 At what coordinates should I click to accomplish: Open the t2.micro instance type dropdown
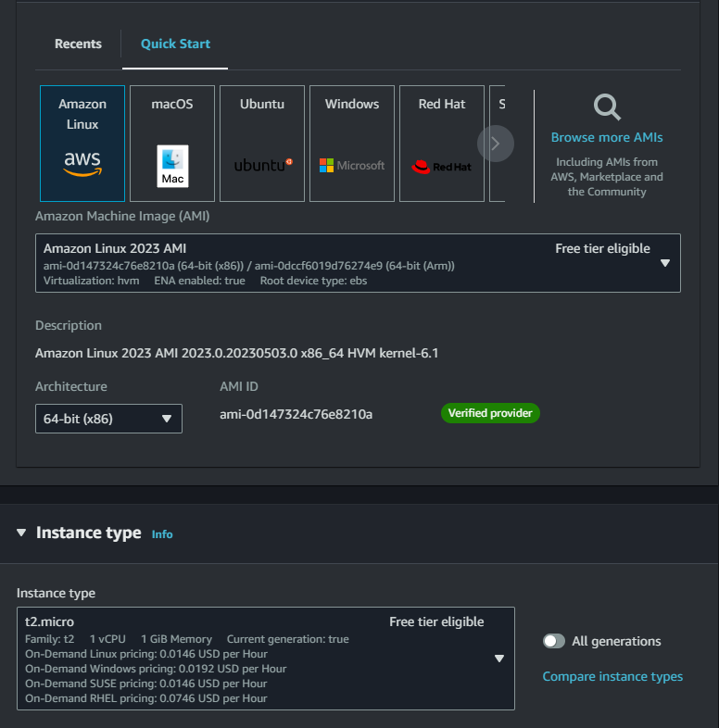(x=266, y=659)
